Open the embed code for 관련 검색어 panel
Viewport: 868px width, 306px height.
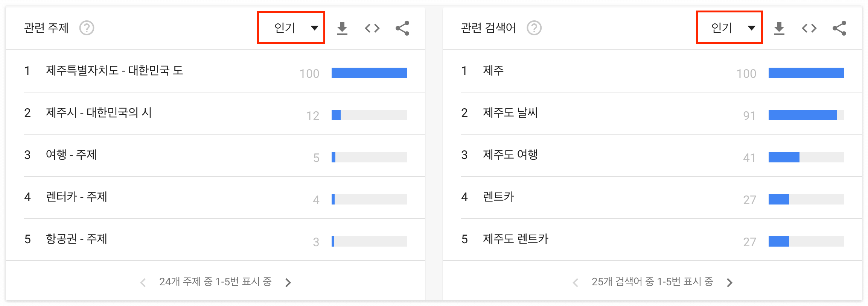click(x=810, y=28)
